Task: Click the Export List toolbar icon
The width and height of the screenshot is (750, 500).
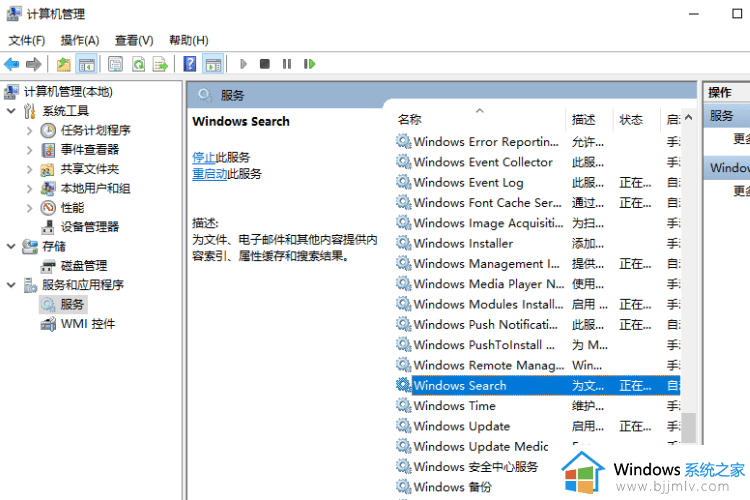Action: 160,64
